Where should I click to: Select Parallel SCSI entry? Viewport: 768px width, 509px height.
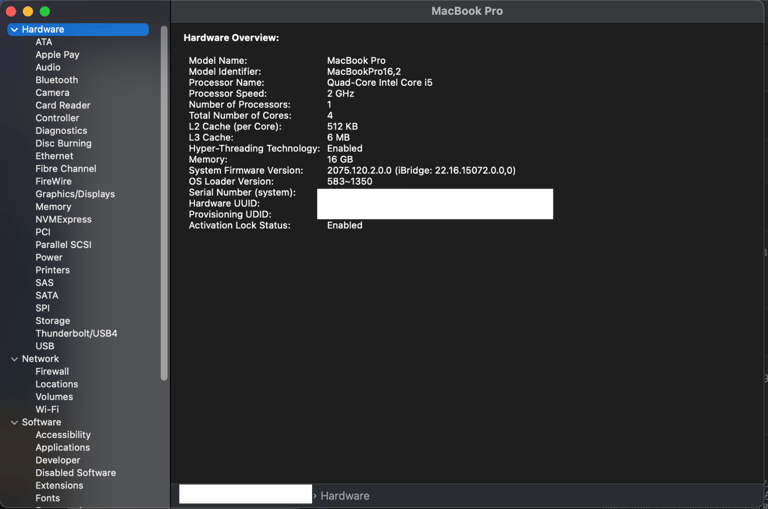(64, 245)
